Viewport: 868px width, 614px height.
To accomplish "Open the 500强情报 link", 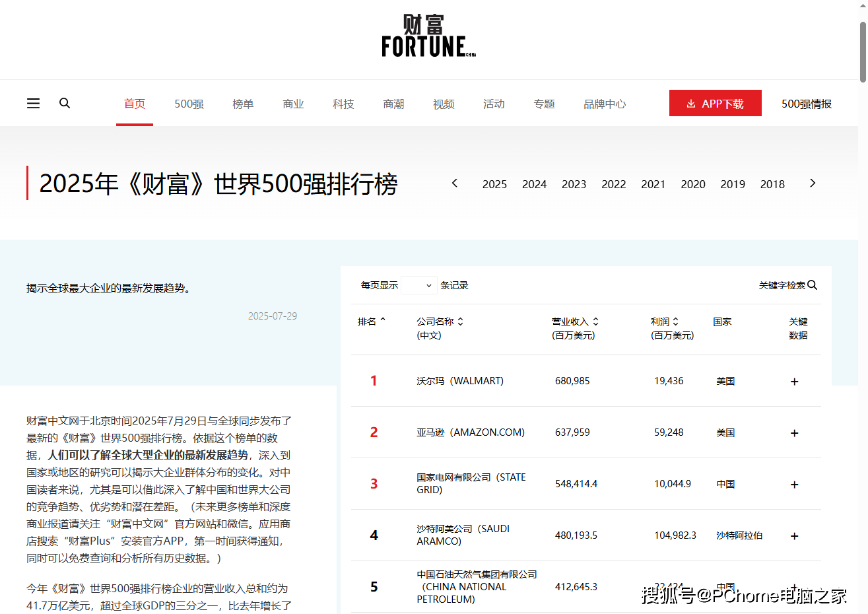I will point(807,104).
